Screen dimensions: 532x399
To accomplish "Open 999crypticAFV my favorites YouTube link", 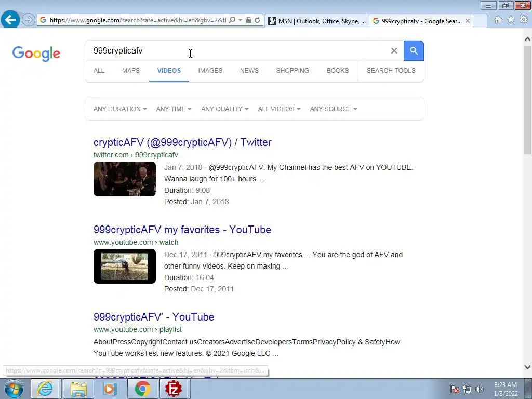I will [x=182, y=230].
